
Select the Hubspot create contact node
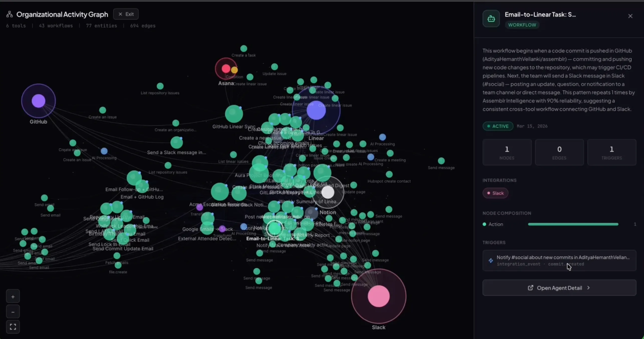click(389, 174)
